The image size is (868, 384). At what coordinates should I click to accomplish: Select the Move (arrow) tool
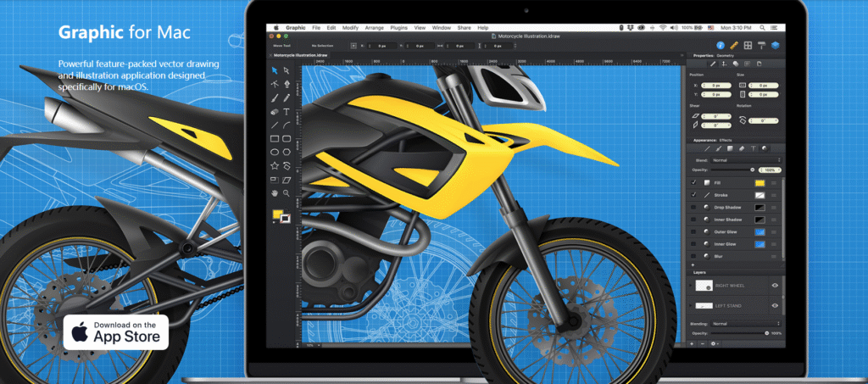point(274,70)
